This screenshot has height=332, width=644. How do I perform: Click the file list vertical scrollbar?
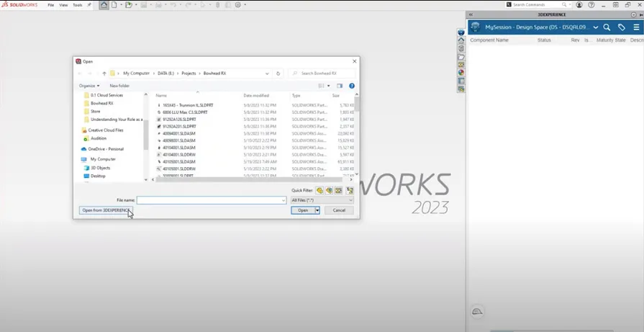[356, 104]
